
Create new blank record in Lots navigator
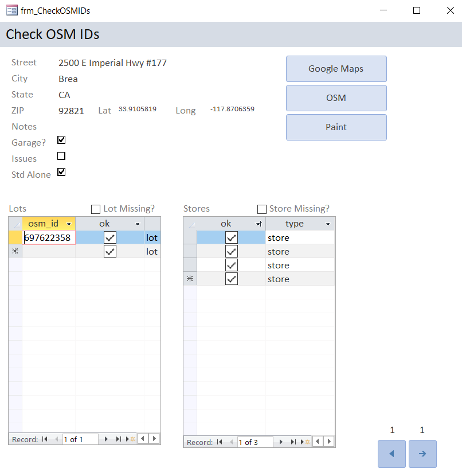[x=130, y=439]
